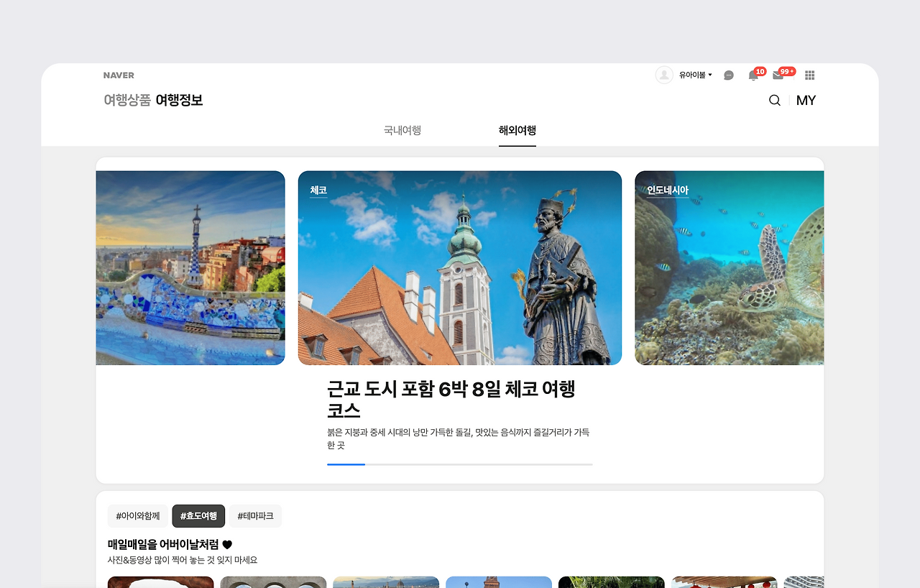
Task: Click the user profile avatar
Action: click(664, 75)
